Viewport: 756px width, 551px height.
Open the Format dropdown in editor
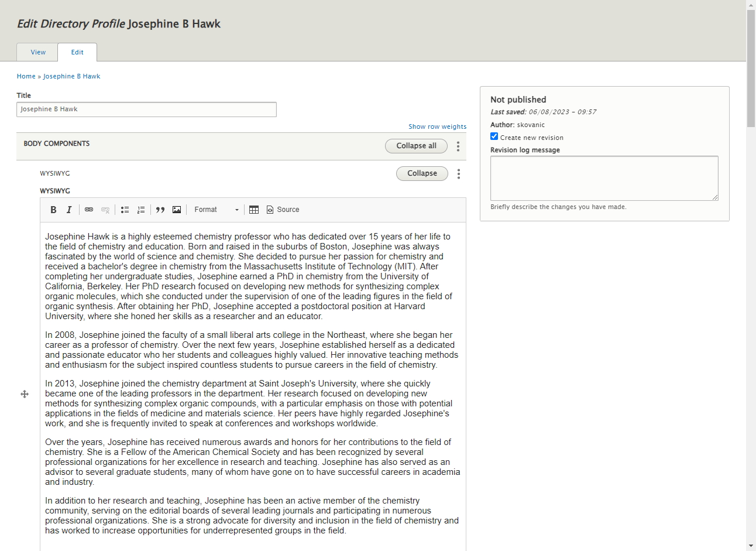coord(216,210)
